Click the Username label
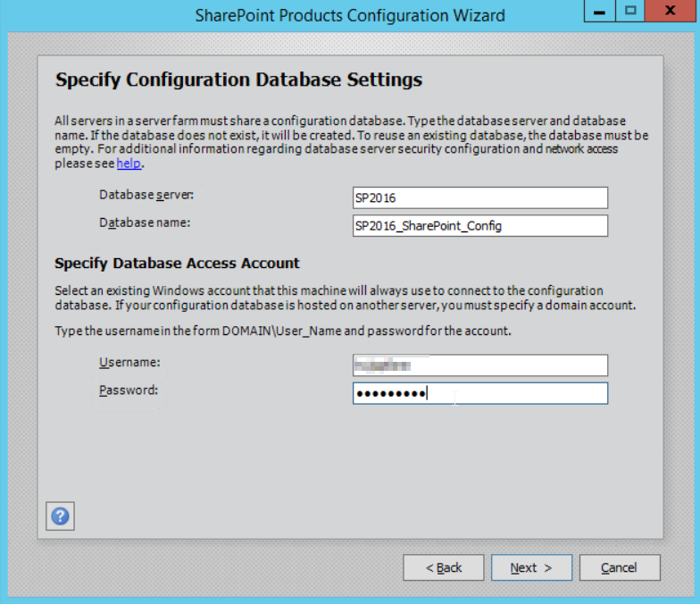 [x=129, y=363]
